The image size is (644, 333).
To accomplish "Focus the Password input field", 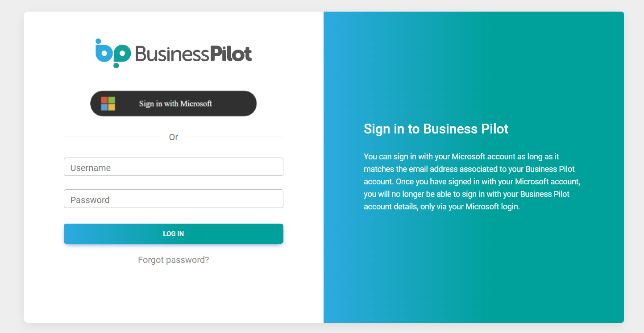I will (174, 199).
